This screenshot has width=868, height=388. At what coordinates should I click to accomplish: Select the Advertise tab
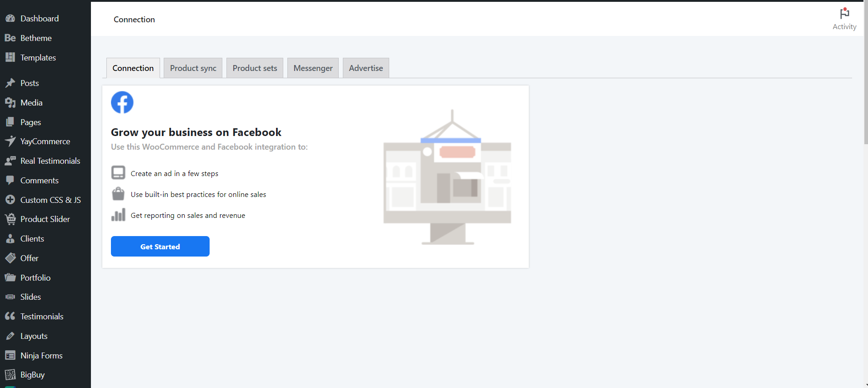click(366, 68)
